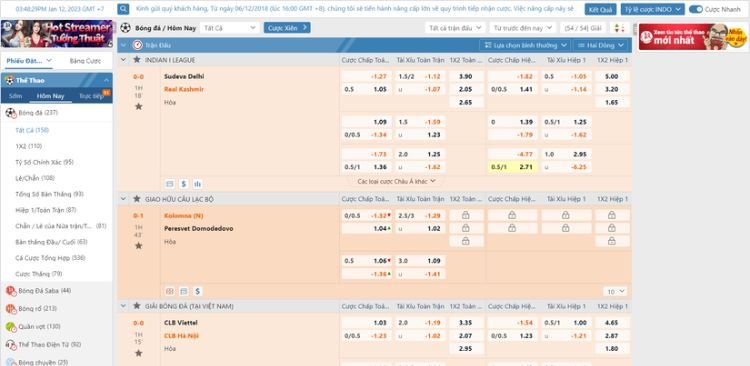Click the Bóng Đá Saba icon
This screenshot has height=366, width=750.
11,291
